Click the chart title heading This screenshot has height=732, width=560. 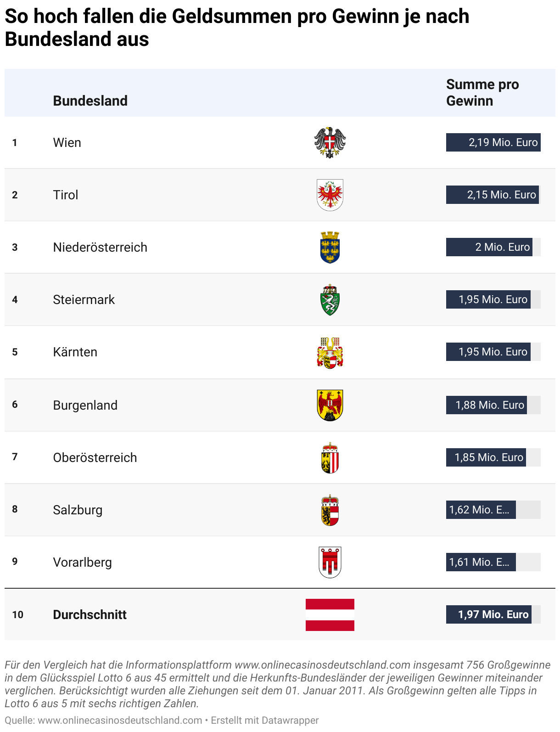[237, 28]
